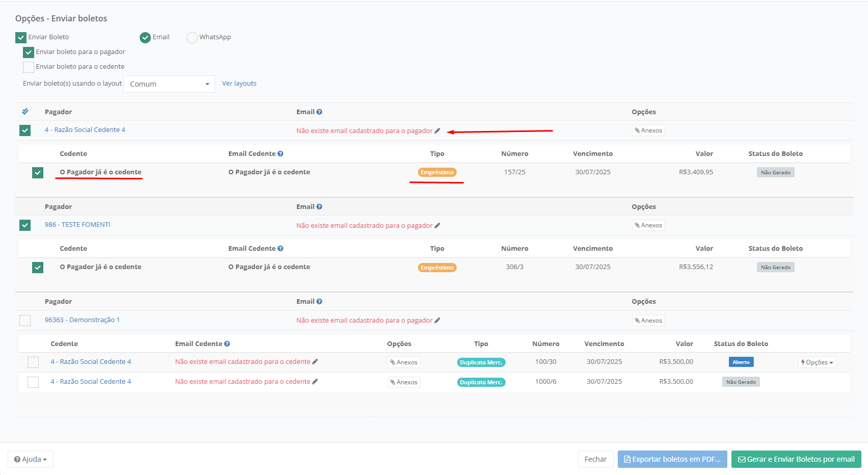Open the Ajuda help menu
Image resolution: width=868 pixels, height=475 pixels.
click(31, 459)
